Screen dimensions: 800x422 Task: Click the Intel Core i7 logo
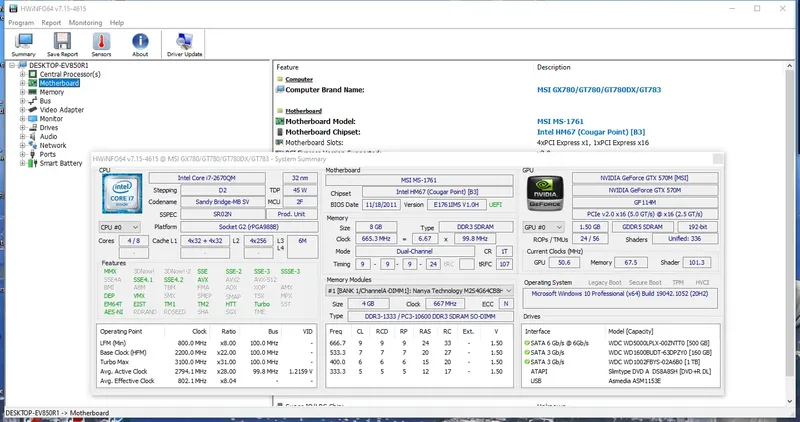pos(123,192)
